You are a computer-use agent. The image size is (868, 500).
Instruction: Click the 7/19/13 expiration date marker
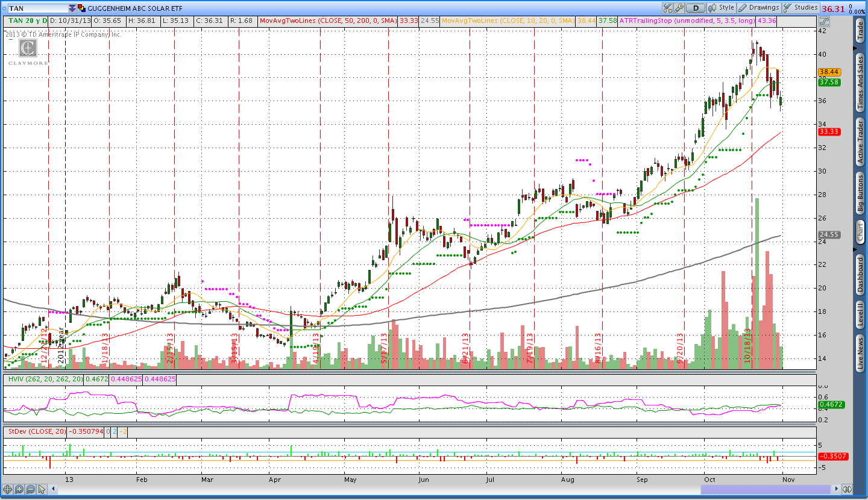530,348
